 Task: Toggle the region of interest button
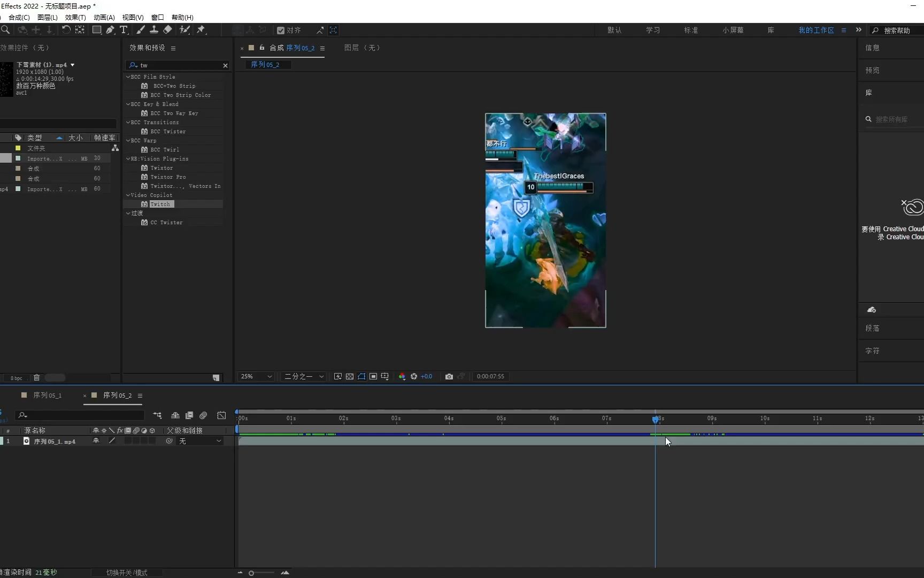pyautogui.click(x=373, y=377)
